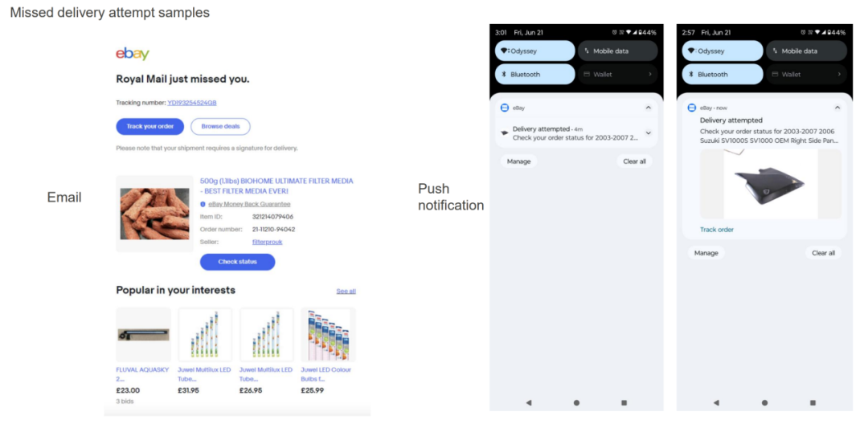Tap Clear all on left phone

[x=634, y=161]
